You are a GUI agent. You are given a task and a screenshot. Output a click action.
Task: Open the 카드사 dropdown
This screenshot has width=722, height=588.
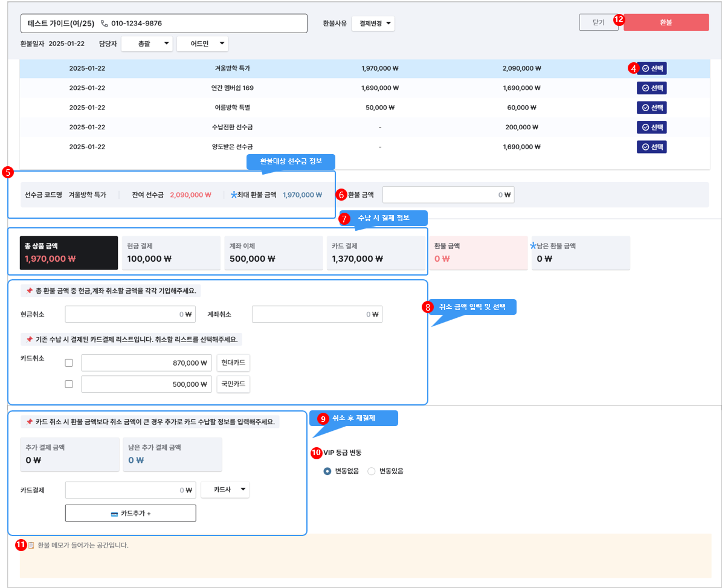pos(225,489)
